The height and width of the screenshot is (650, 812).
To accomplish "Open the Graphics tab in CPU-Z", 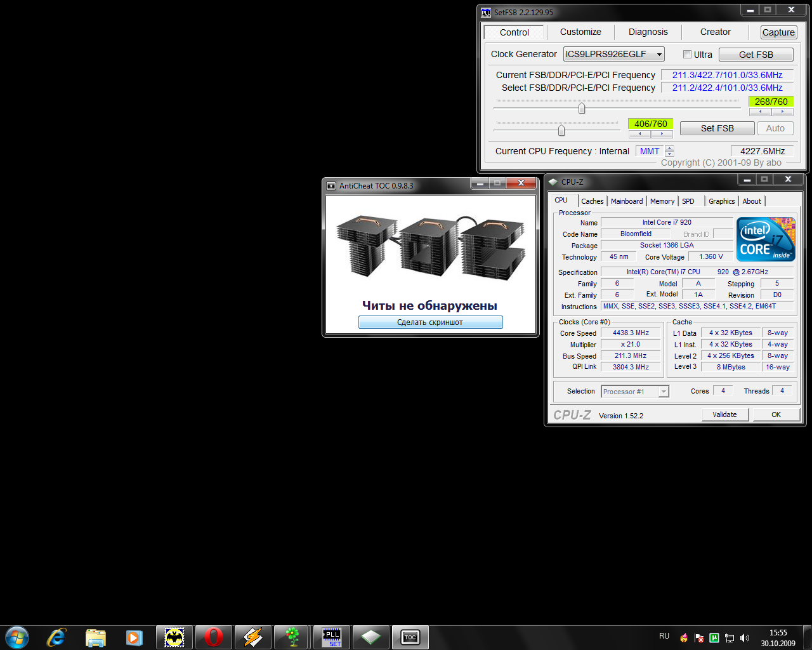I will click(722, 201).
